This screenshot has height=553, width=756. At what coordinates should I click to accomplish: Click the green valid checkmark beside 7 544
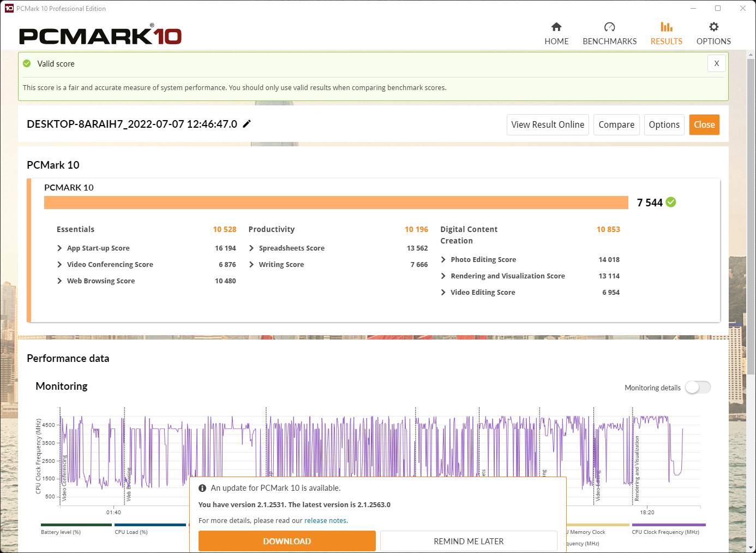tap(671, 203)
